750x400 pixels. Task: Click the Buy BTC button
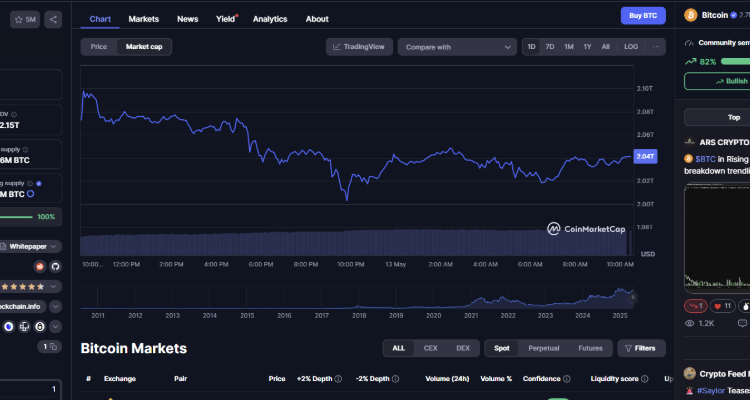(643, 16)
